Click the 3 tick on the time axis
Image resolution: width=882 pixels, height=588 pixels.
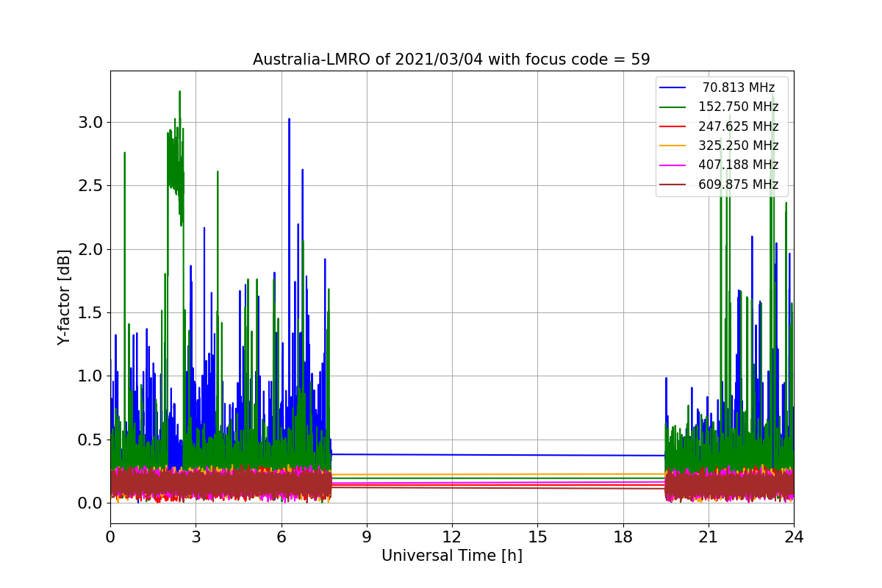pos(196,537)
